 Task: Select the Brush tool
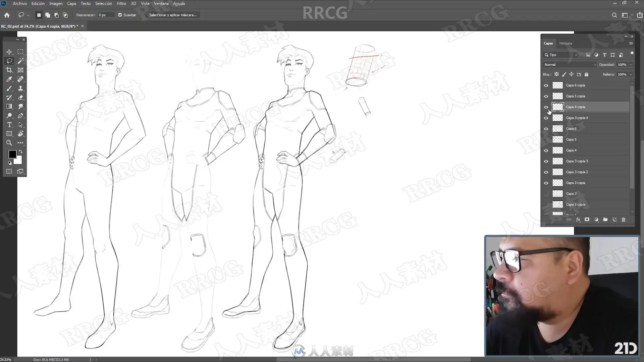pyautogui.click(x=9, y=88)
